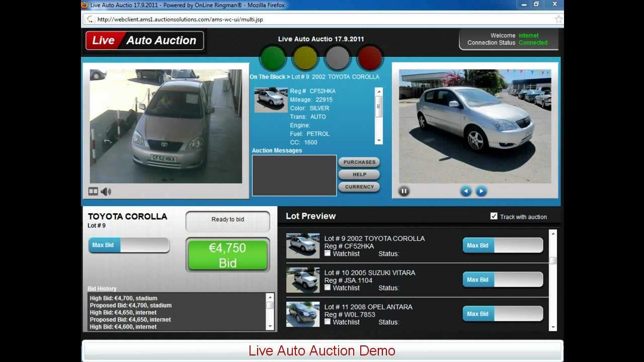Click the bookmark star in address bar
The image size is (644, 362).
click(558, 19)
